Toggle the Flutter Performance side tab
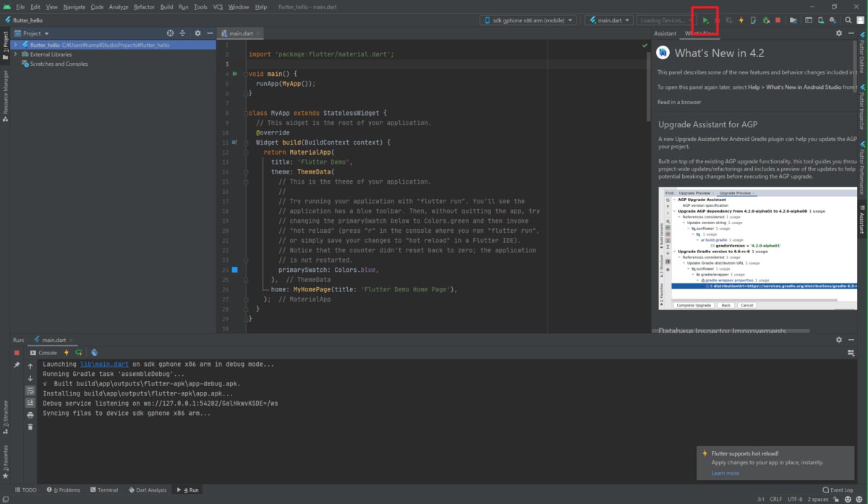The height and width of the screenshot is (504, 868). 862,168
